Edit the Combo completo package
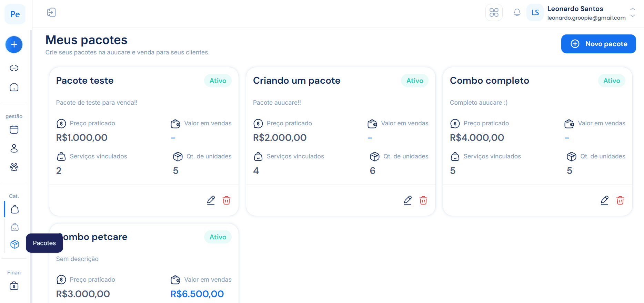This screenshot has width=644, height=303. (605, 200)
